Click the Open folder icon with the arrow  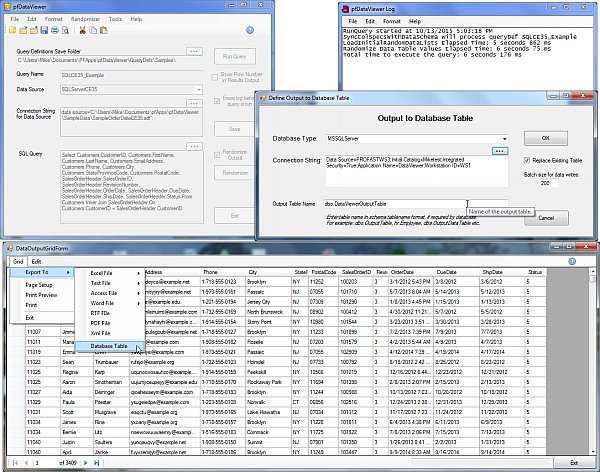click(x=23, y=30)
